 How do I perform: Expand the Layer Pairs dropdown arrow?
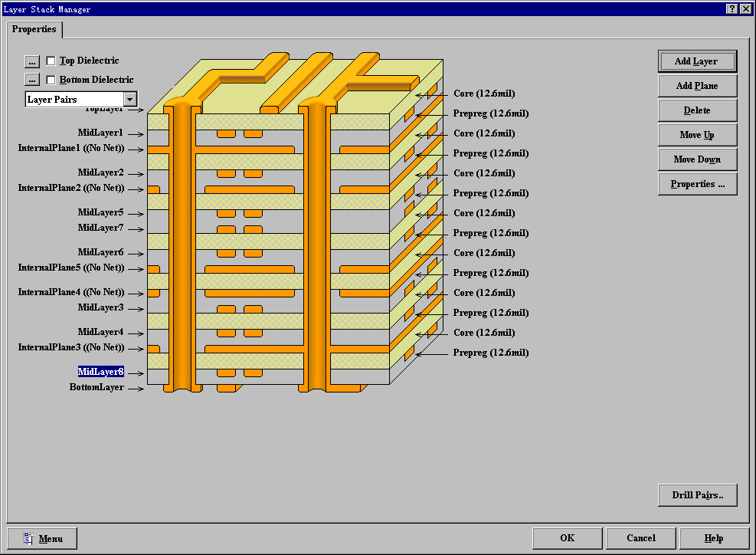(130, 100)
